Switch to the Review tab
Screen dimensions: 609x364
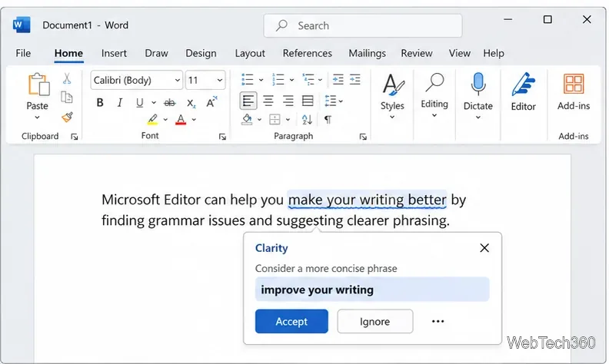pyautogui.click(x=416, y=53)
